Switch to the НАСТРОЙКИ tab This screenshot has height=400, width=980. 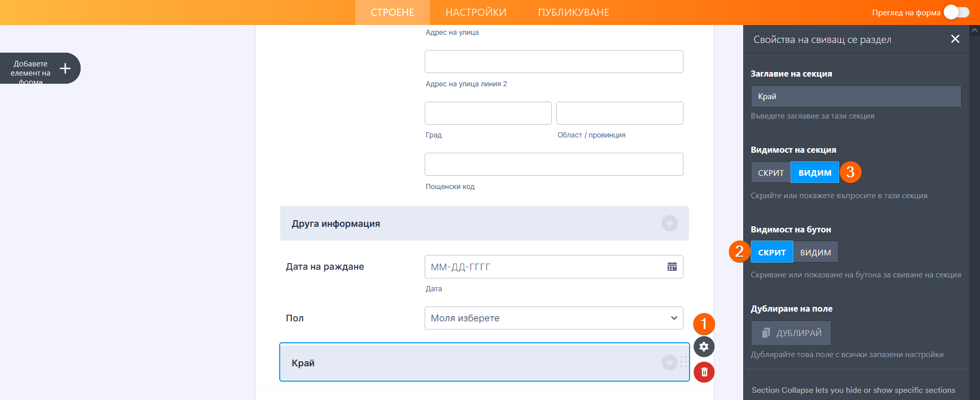476,12
